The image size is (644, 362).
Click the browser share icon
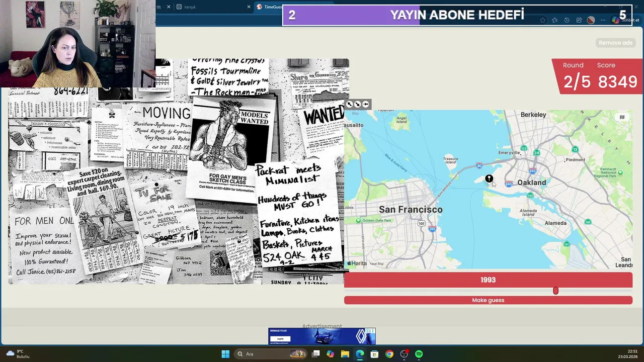(x=579, y=20)
